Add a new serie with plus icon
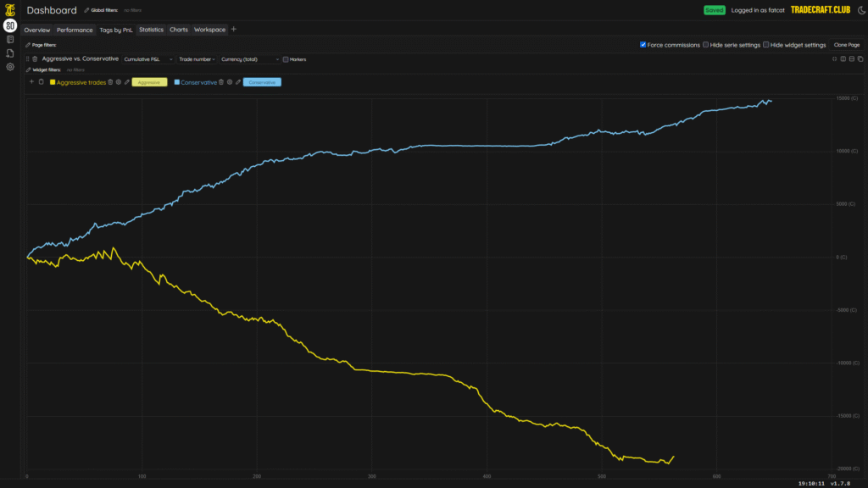Image resolution: width=868 pixels, height=488 pixels. point(31,82)
